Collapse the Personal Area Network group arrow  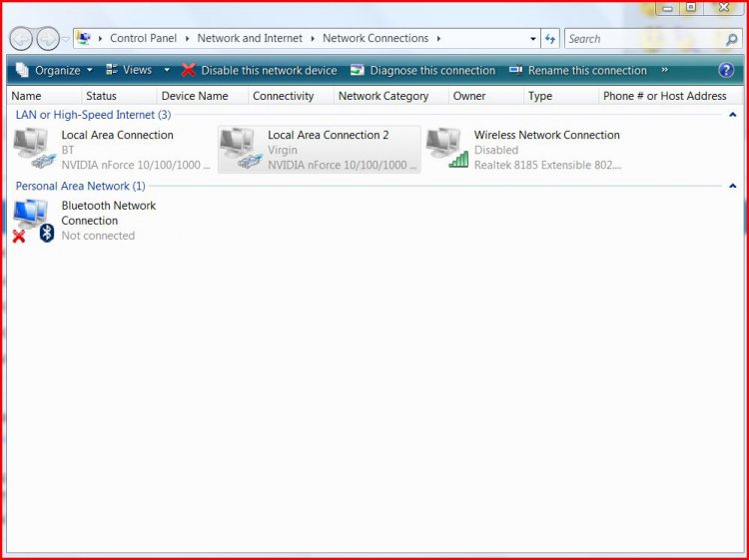click(x=732, y=186)
